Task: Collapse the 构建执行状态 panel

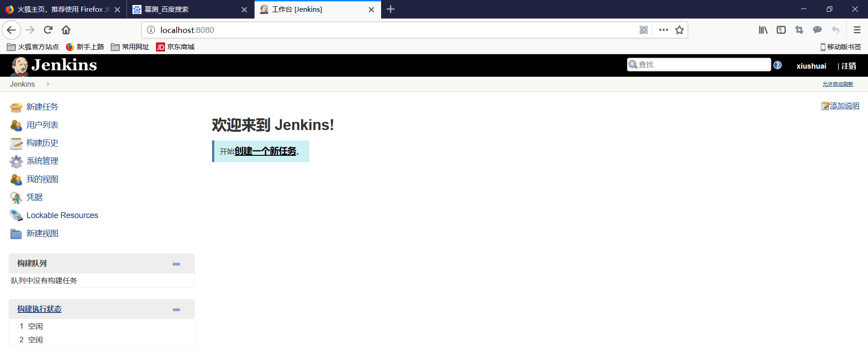Action: point(176,309)
